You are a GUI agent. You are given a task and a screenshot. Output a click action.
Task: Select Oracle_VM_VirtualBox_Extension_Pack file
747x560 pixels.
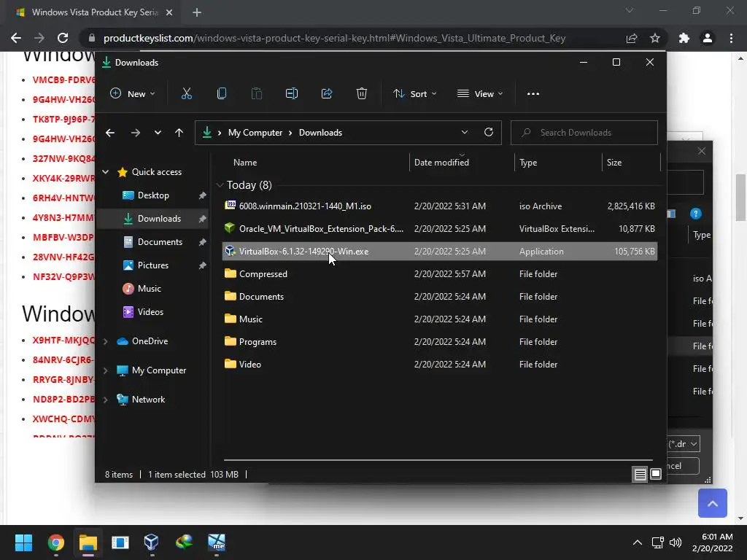point(440,228)
